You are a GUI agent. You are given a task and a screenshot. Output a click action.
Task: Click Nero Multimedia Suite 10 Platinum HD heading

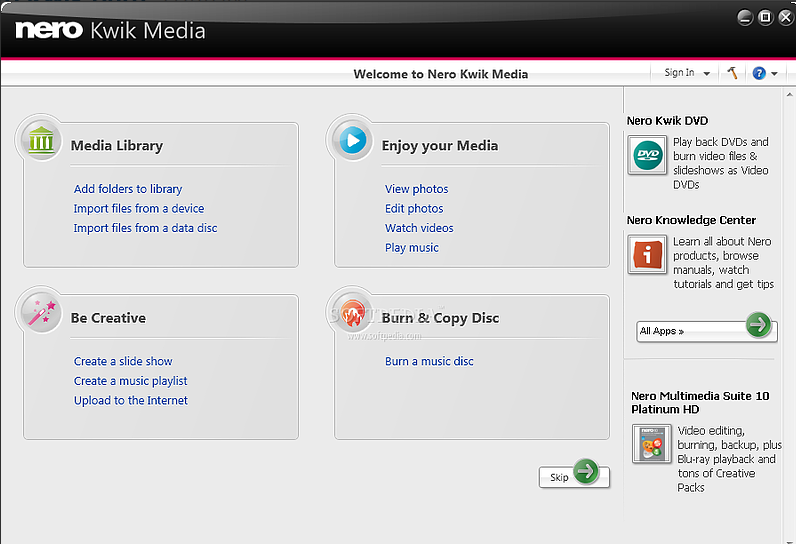point(700,402)
